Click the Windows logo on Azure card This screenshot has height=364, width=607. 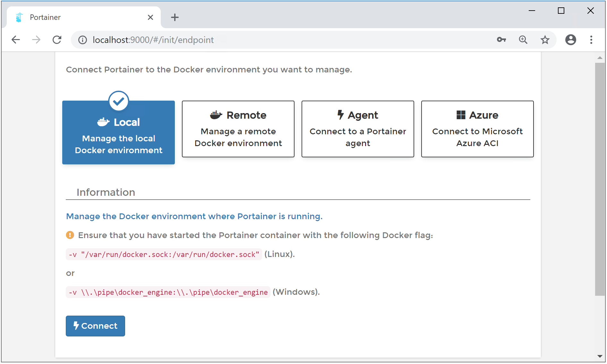pyautogui.click(x=461, y=114)
